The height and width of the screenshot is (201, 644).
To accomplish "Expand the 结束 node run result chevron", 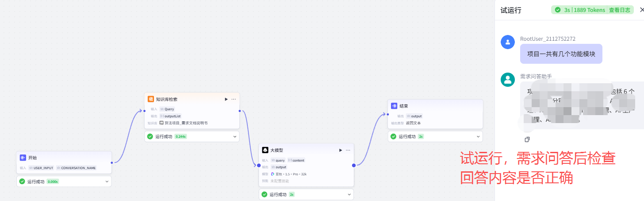I will 478,136.
